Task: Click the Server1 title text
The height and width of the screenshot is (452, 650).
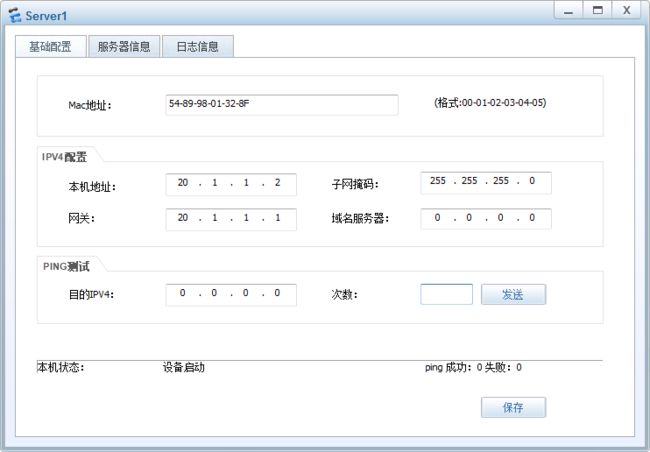Action: [x=46, y=16]
